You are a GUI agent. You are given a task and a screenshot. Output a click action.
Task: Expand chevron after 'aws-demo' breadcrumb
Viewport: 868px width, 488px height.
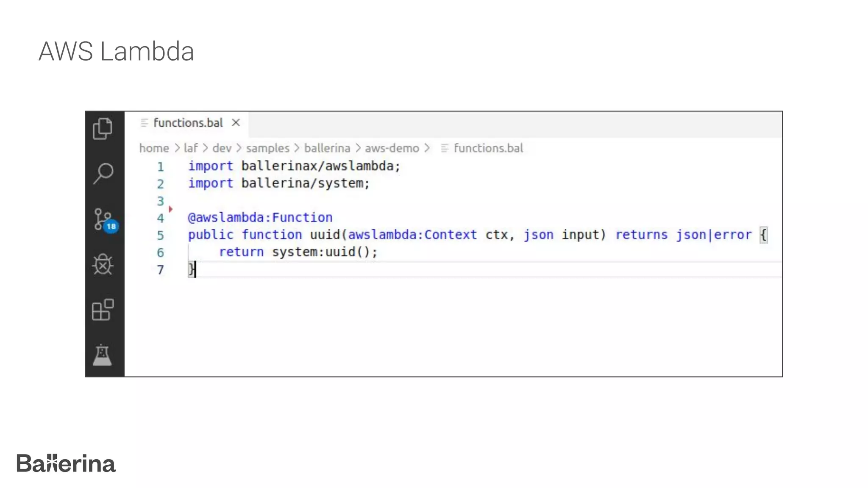[427, 148]
